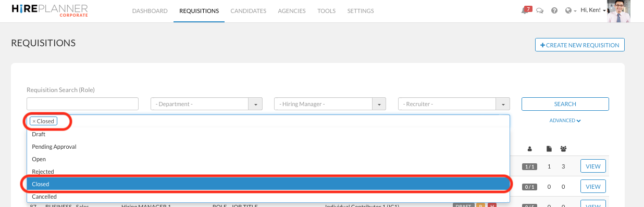Image resolution: width=644 pixels, height=207 pixels.
Task: Go to the Dashboard tab
Action: click(150, 11)
